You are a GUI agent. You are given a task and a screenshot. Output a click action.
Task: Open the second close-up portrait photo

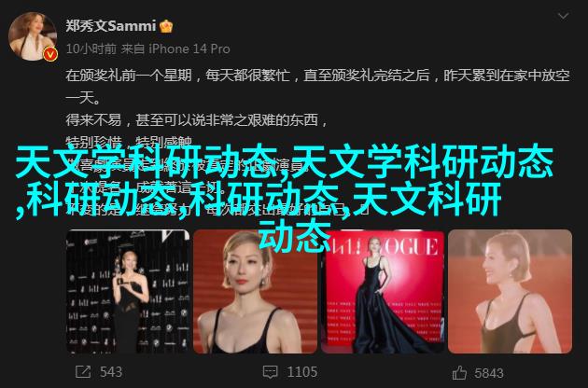click(x=255, y=292)
